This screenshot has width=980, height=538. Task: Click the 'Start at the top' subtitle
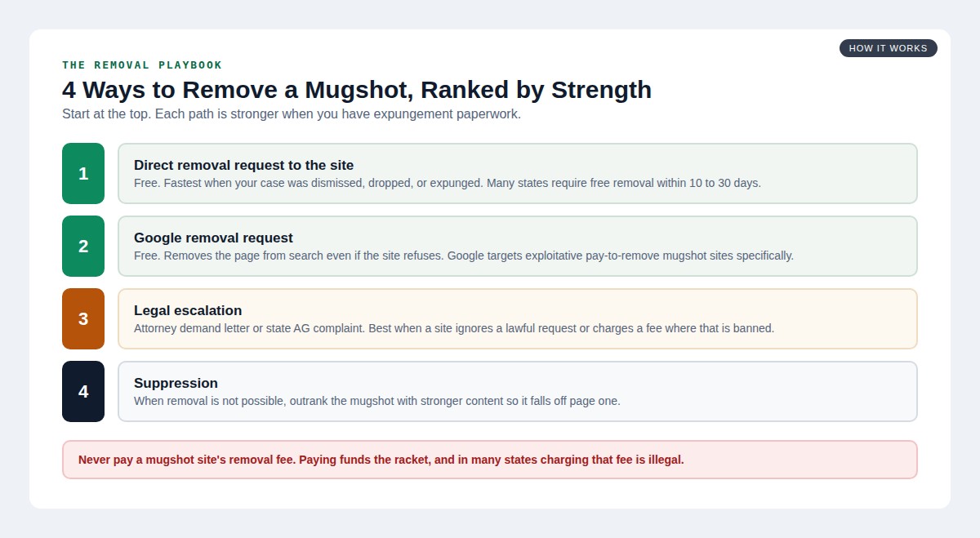click(292, 114)
